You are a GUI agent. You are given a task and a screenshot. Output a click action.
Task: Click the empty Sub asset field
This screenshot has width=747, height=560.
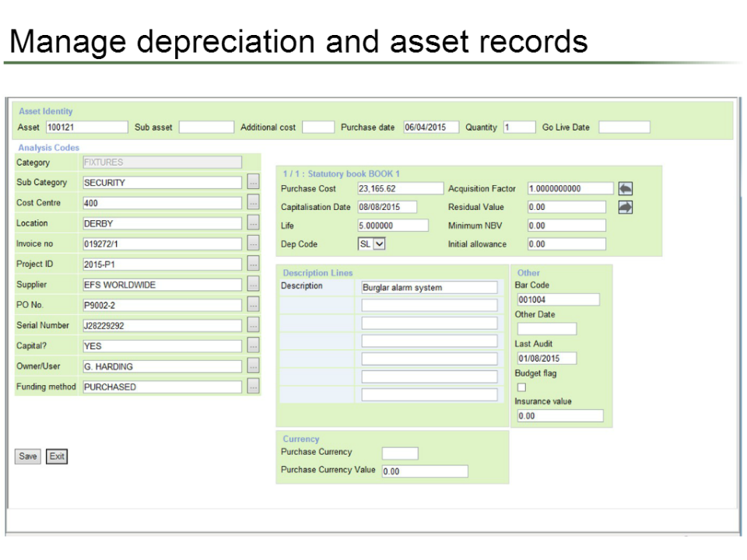pos(206,127)
